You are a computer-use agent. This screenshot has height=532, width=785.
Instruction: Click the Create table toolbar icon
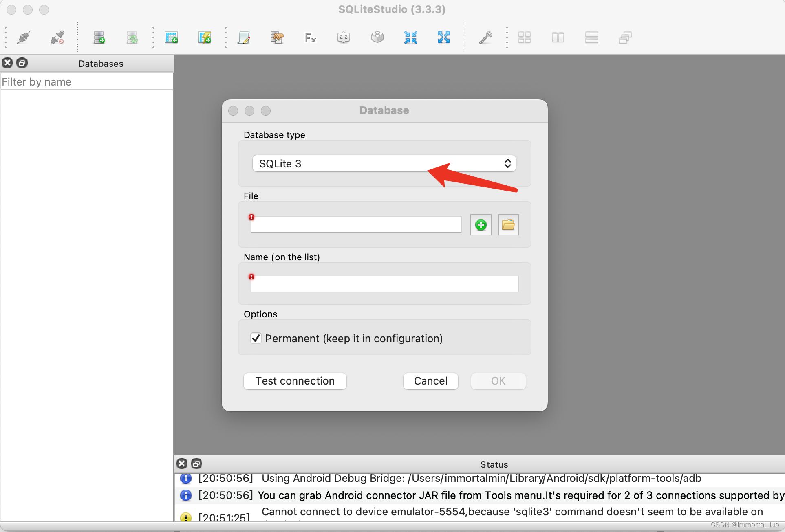[x=171, y=37]
